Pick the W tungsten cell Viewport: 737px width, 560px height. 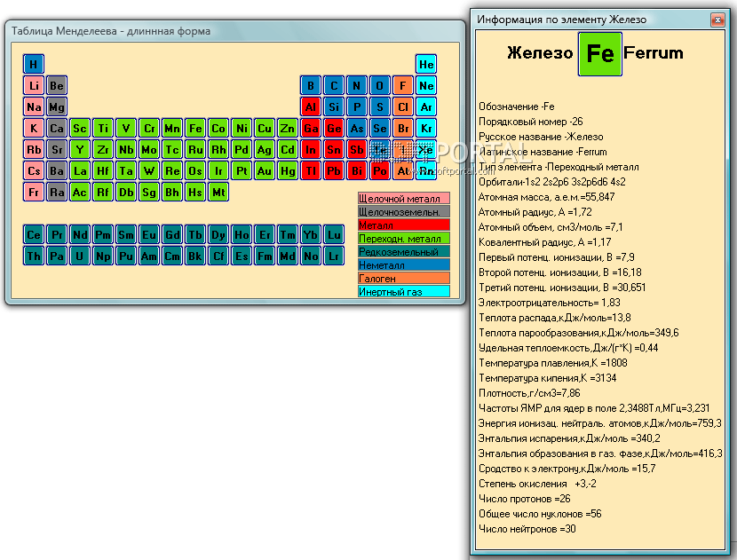pyautogui.click(x=148, y=170)
